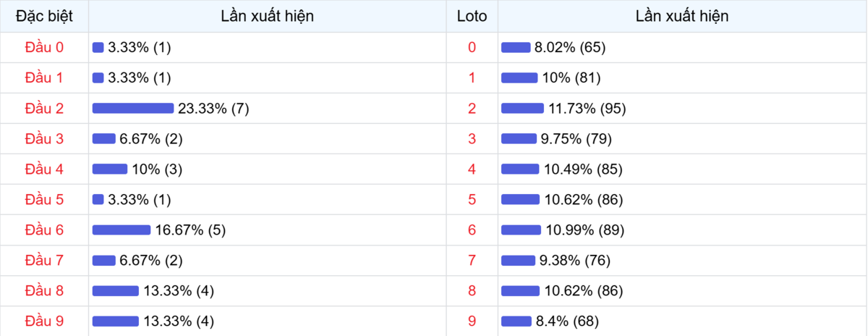
Task: Click the bar next to 8.02% (65)
Action: pos(516,48)
